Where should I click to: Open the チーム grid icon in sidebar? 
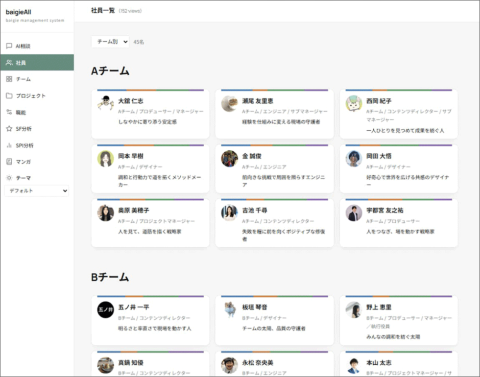tap(9, 79)
